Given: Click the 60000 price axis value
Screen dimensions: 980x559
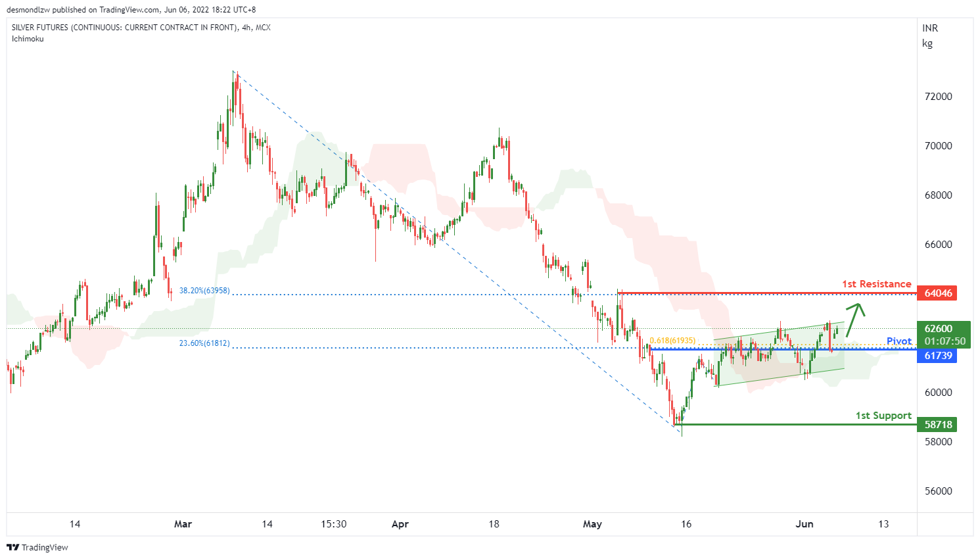Looking at the screenshot, I should [938, 393].
